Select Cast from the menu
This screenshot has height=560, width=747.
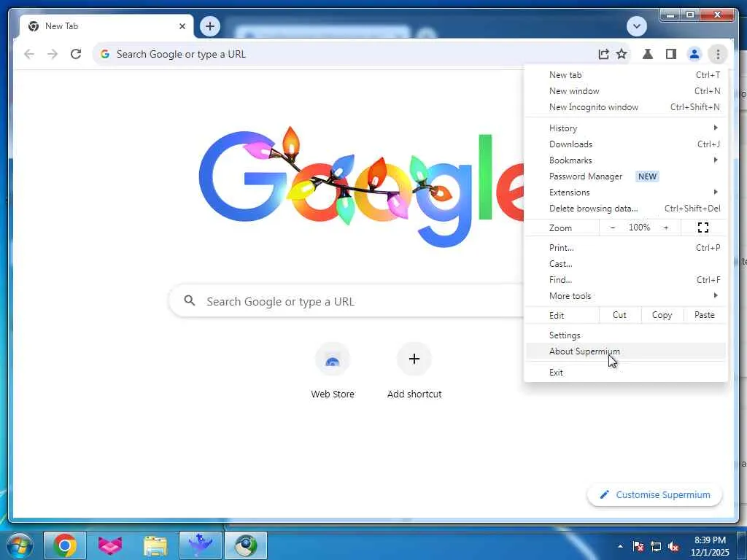pos(625,264)
